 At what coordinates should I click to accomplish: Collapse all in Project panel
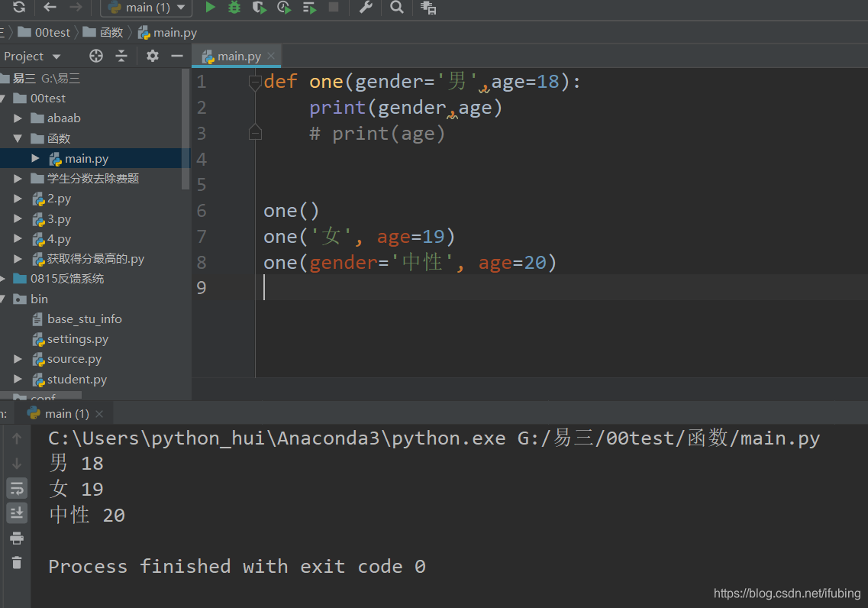121,56
